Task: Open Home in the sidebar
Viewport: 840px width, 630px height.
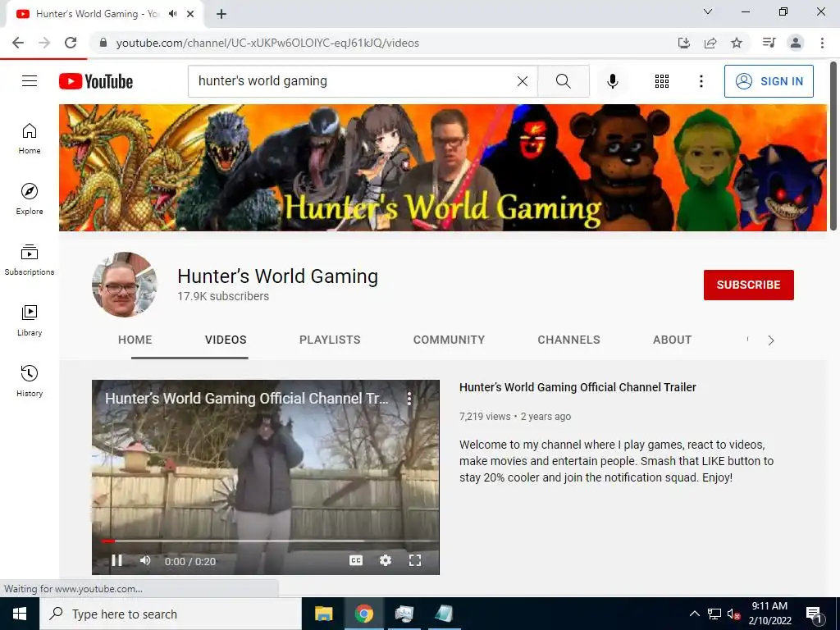Action: coord(30,138)
